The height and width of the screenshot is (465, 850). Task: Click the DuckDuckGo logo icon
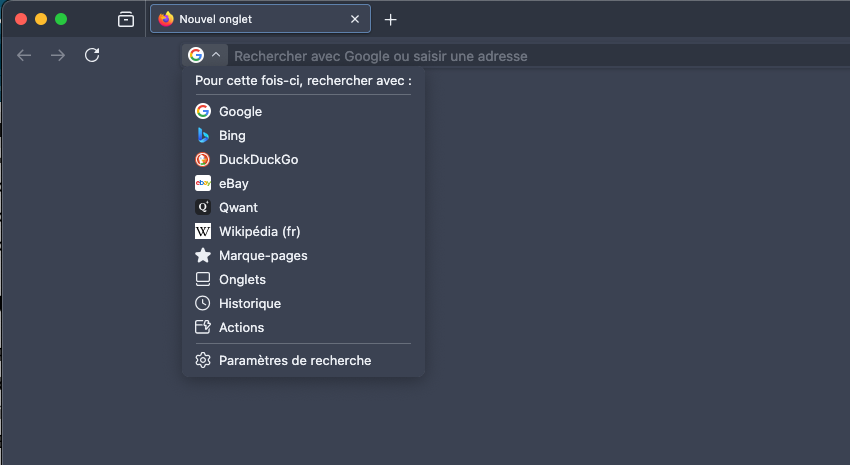[203, 159]
